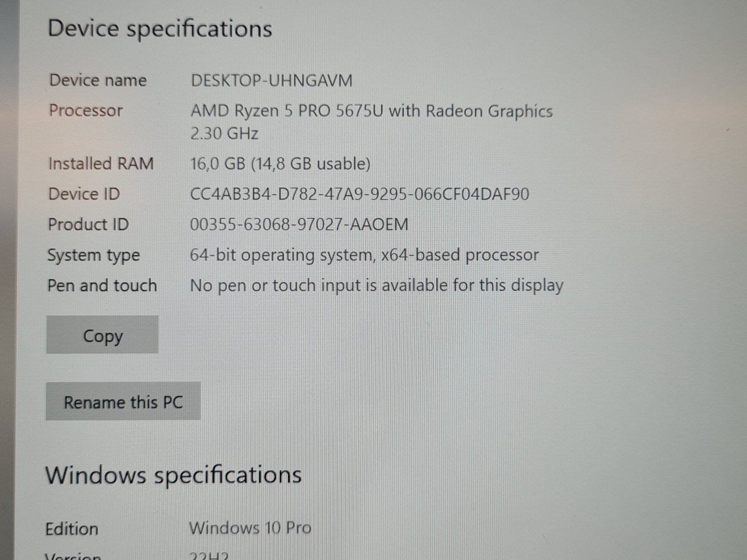Screen dimensions: 747x560
Task: Select the 16,0 GB usable RAM value
Action: (x=281, y=164)
